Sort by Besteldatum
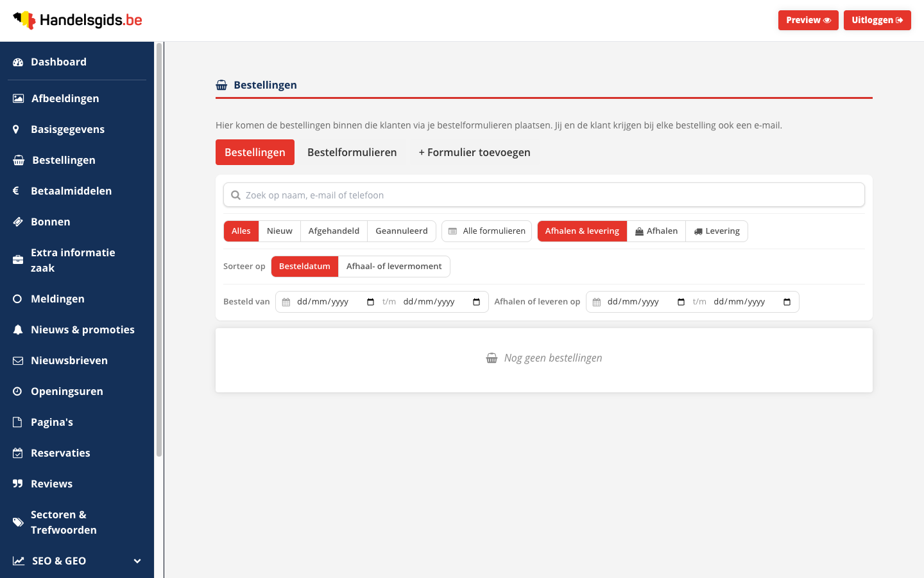 point(305,267)
